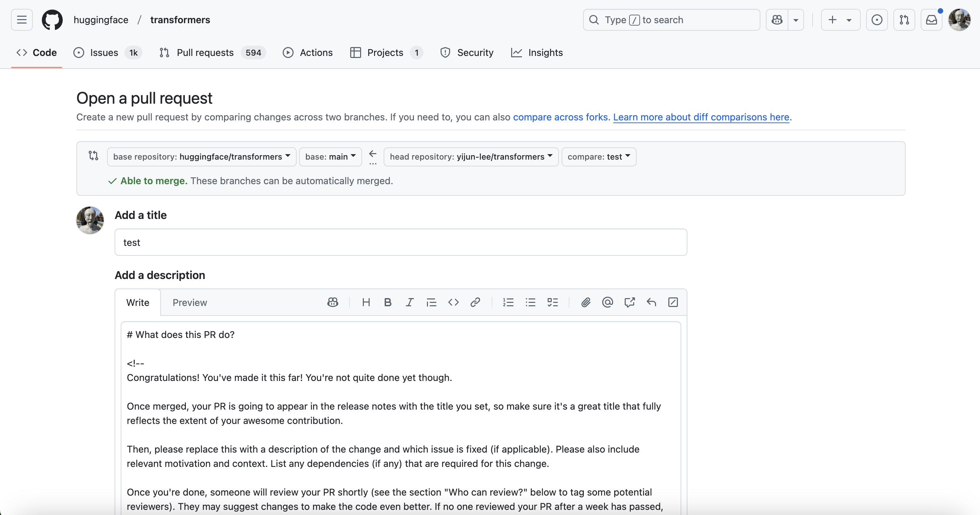The image size is (980, 515).
Task: Insert an unordered bullet list
Action: coord(530,302)
